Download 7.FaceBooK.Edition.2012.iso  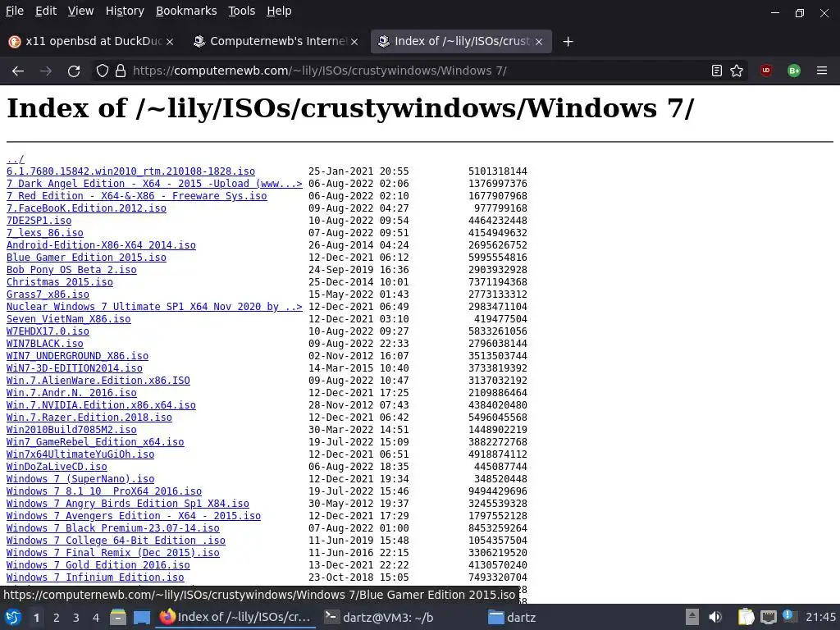[86, 208]
